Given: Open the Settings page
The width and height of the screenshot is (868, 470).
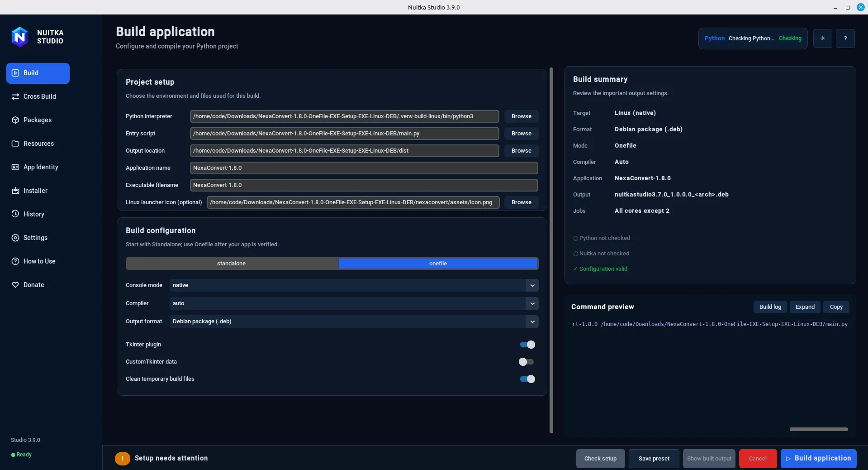Looking at the screenshot, I should coord(38,238).
